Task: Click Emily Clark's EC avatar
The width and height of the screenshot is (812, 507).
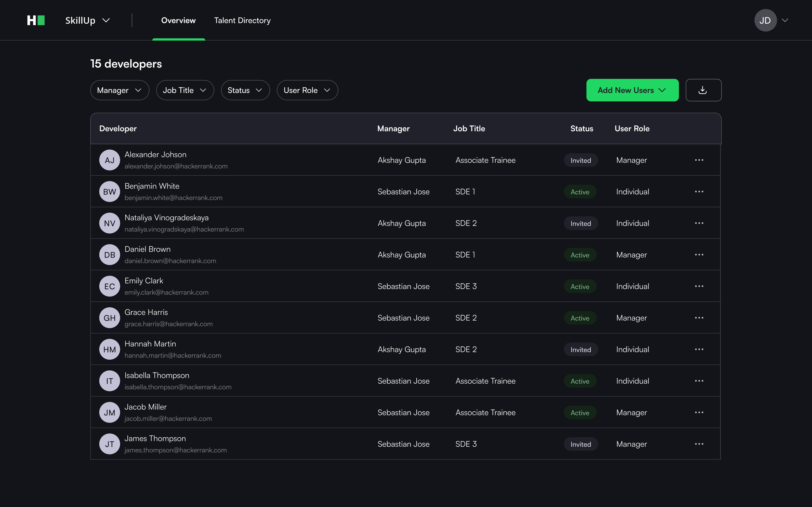Action: (x=109, y=286)
